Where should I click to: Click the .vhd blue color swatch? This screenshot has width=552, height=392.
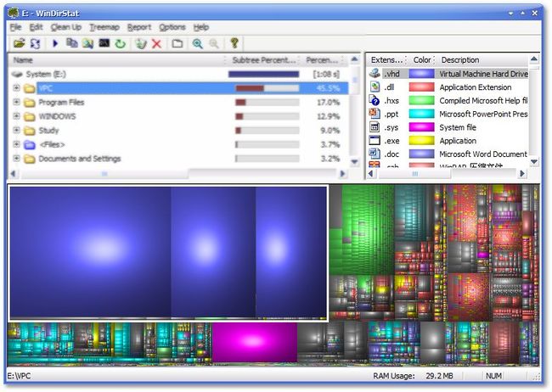tap(421, 74)
